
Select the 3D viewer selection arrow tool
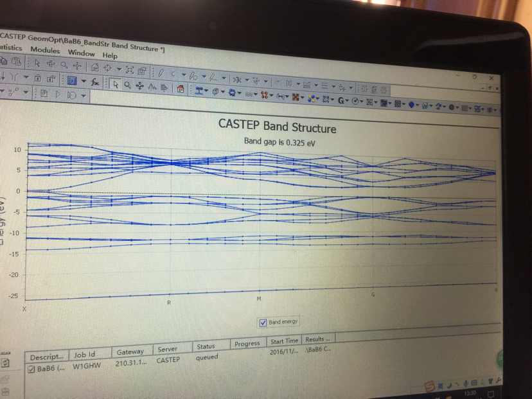coord(37,64)
